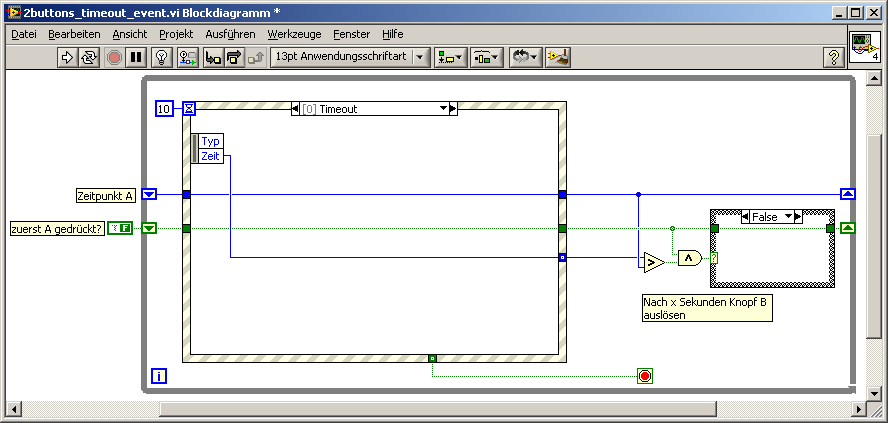Click horizontal scrollbar right arrow

pyautogui.click(x=859, y=408)
